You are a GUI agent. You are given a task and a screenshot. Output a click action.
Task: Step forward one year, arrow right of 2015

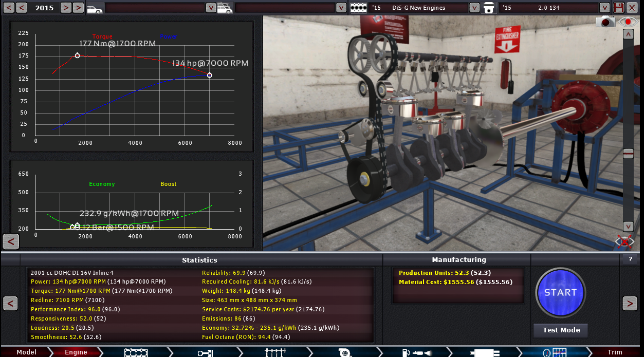[x=65, y=8]
